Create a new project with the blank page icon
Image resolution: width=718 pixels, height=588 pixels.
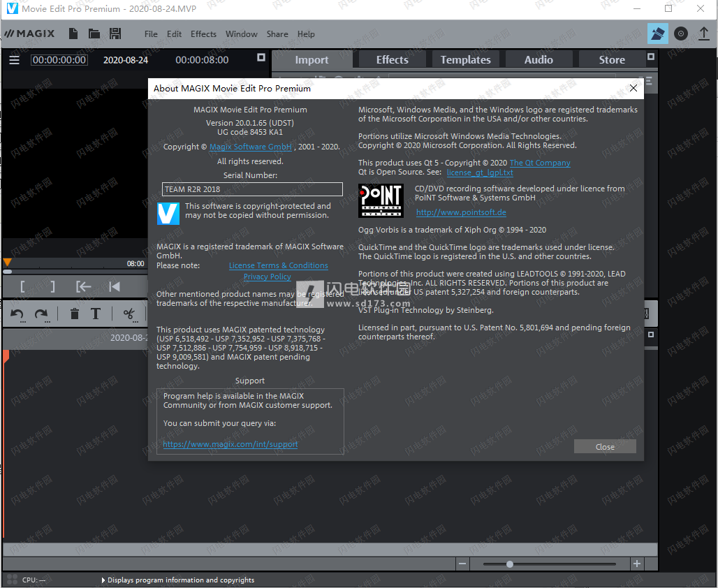73,34
